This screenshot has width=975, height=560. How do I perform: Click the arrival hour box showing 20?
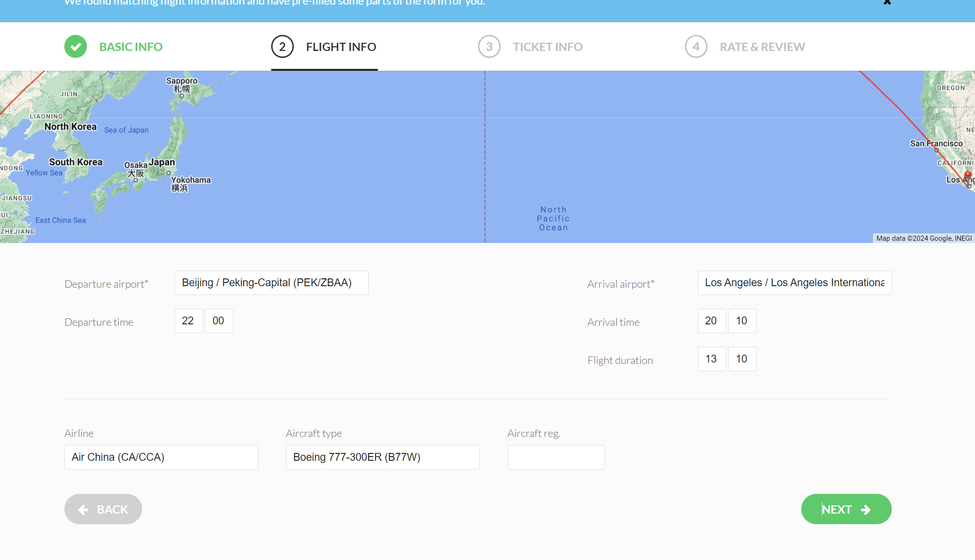(712, 321)
